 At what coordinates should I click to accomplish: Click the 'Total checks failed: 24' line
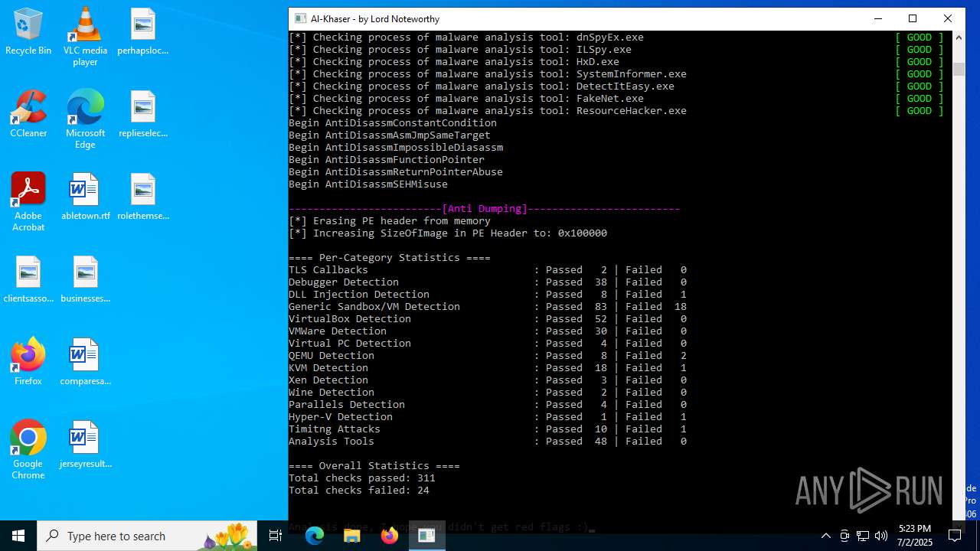359,491
